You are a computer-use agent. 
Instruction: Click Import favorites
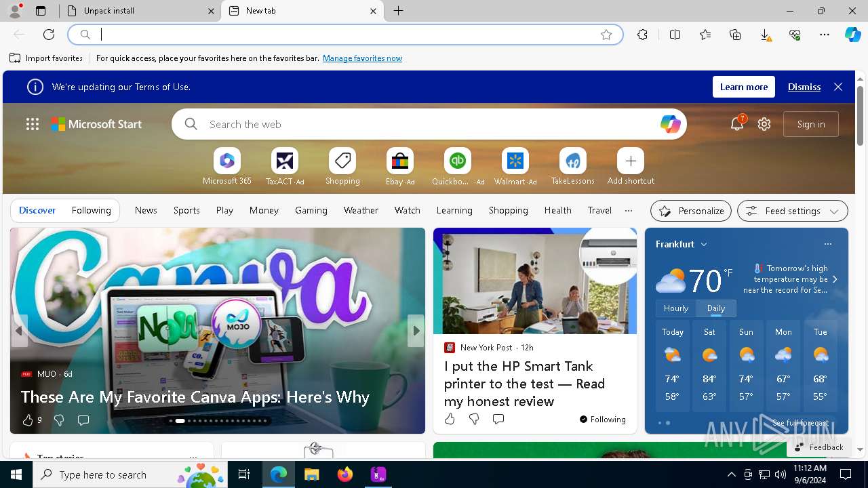46,58
